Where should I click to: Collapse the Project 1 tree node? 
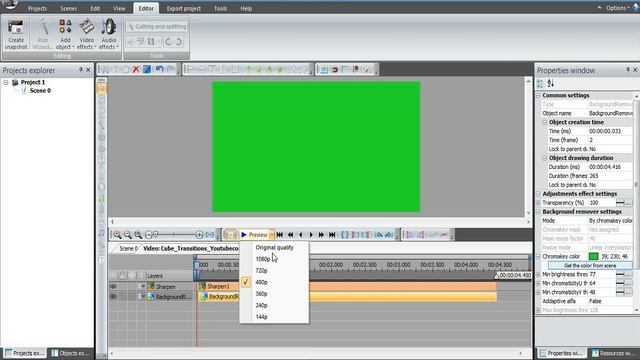(6, 82)
